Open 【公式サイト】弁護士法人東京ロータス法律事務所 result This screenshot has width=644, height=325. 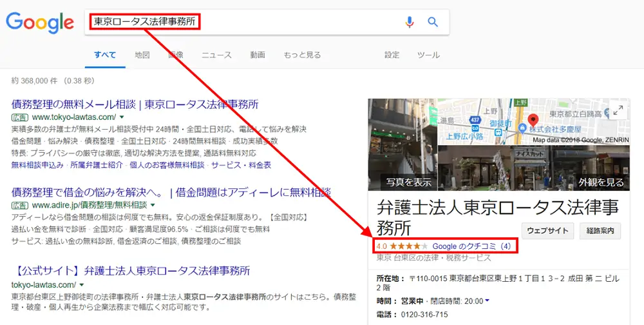[131, 271]
